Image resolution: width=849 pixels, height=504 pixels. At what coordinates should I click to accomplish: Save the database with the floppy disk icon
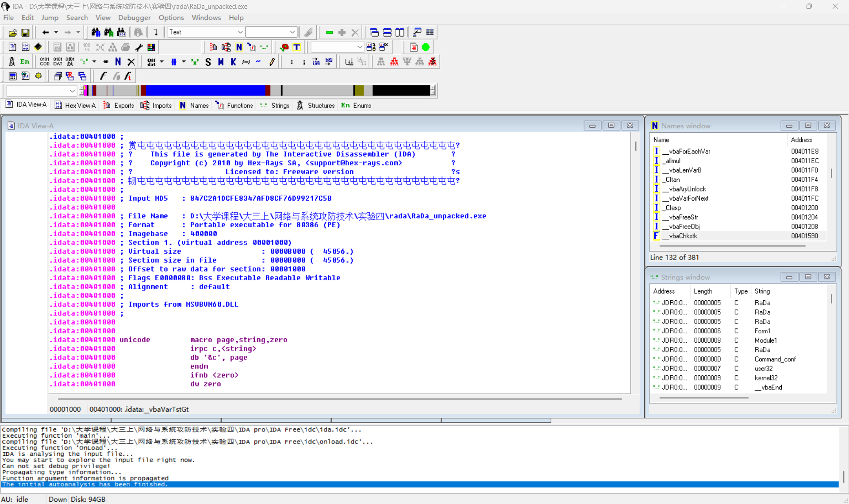pyautogui.click(x=25, y=32)
